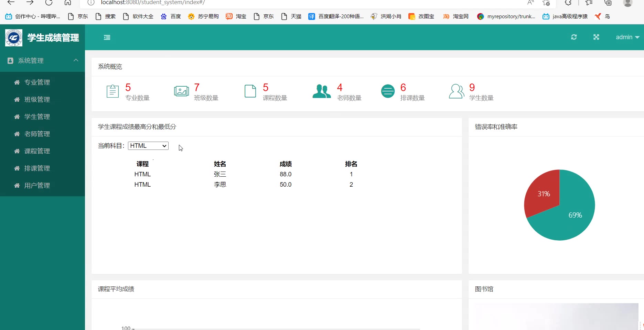
Task: Click the 班级数量 label
Action: 206,98
